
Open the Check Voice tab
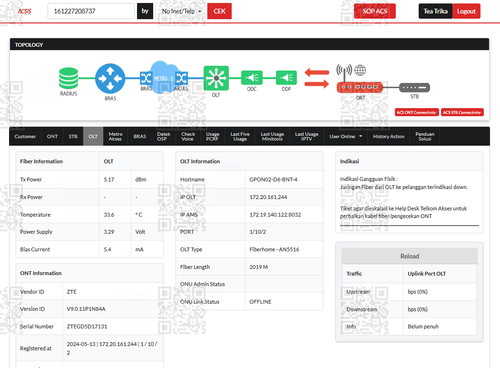[188, 136]
